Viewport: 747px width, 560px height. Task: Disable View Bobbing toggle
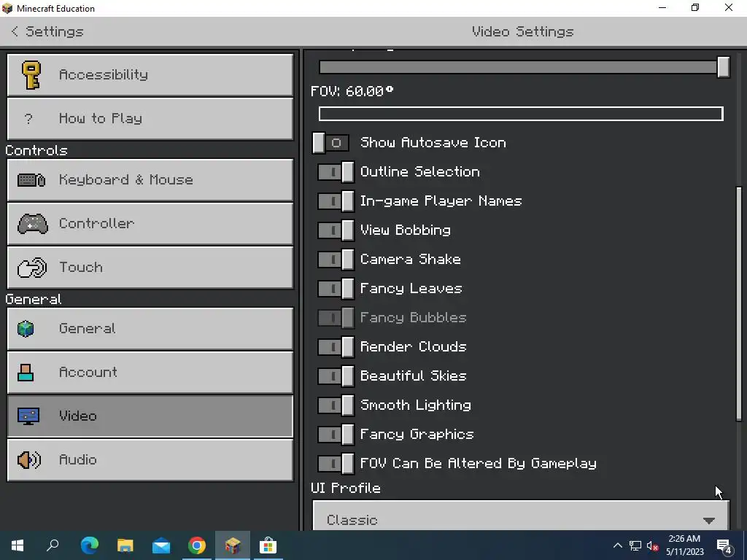tap(336, 230)
